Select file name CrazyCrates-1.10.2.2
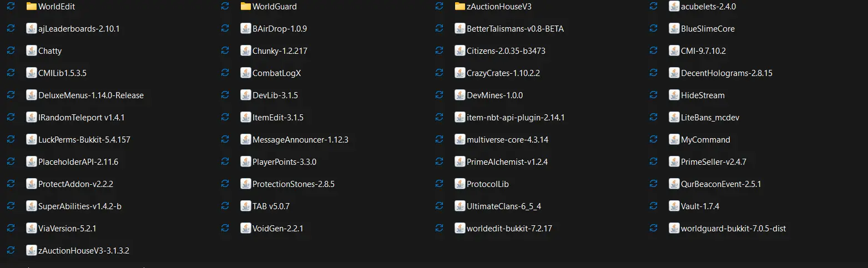868x268 pixels. (503, 73)
